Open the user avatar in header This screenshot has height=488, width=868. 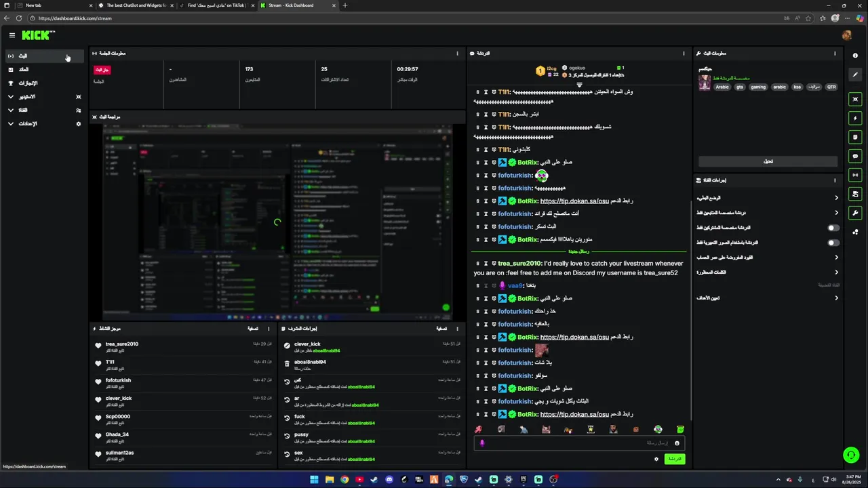tap(846, 35)
